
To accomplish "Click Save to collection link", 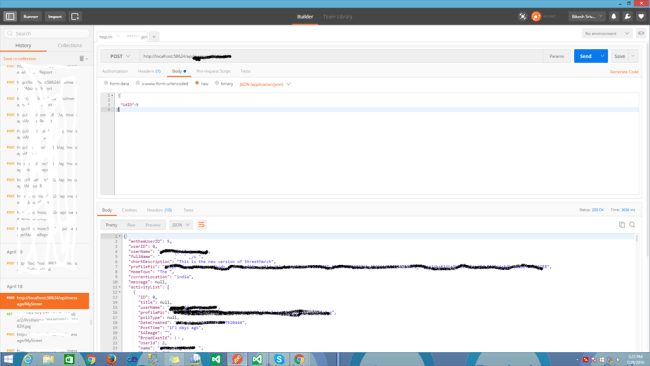I will click(19, 58).
